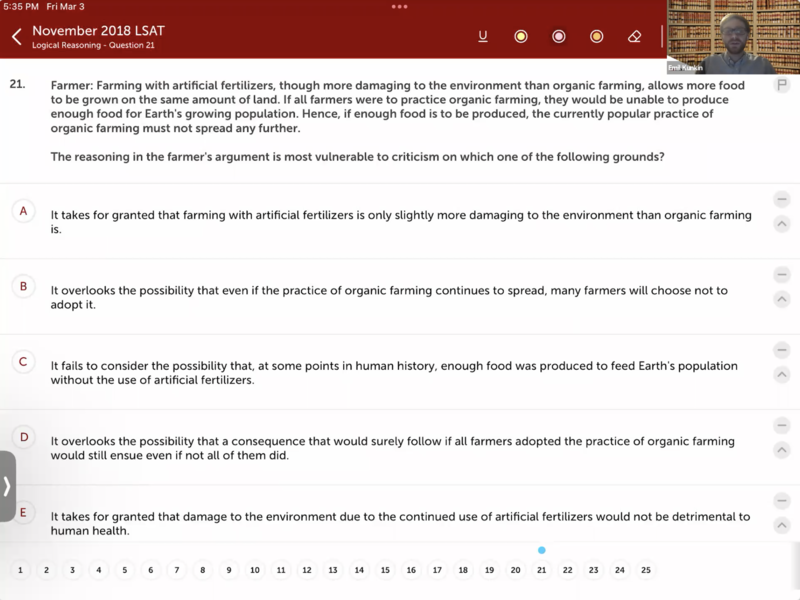This screenshot has width=800, height=600.
Task: Eliminate answer choice B with minus icon
Action: pos(782,275)
